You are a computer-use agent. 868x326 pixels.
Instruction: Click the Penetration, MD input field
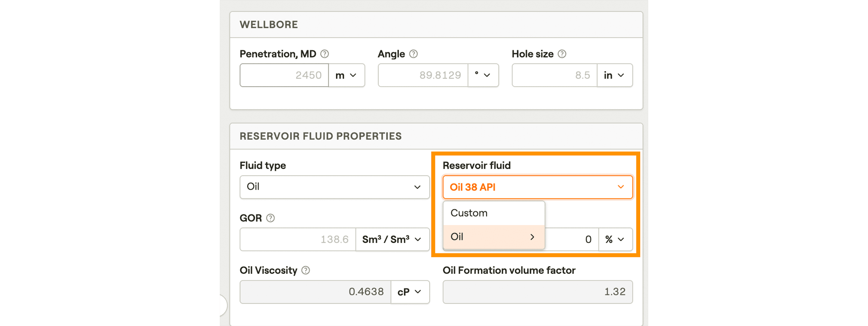pyautogui.click(x=284, y=75)
